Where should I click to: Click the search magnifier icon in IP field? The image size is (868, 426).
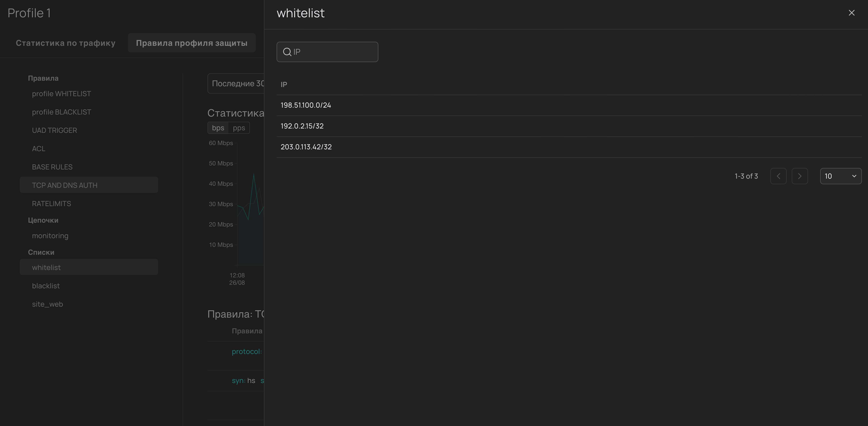coord(287,52)
